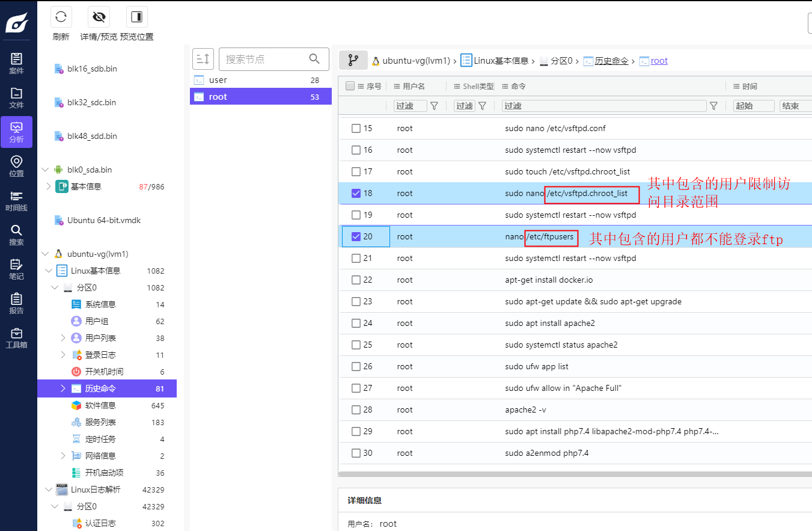Image resolution: width=812 pixels, height=531 pixels.
Task: Open the 位置 section in the sidebar
Action: 17,167
